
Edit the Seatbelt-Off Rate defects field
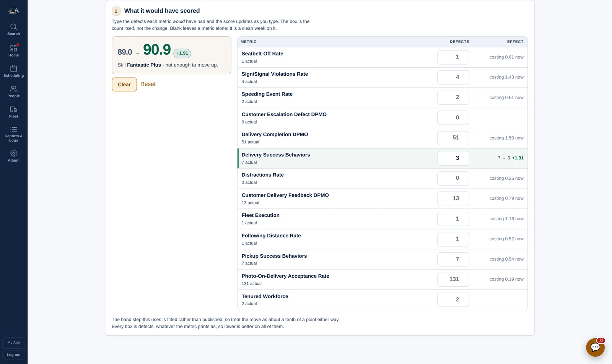[x=453, y=57]
